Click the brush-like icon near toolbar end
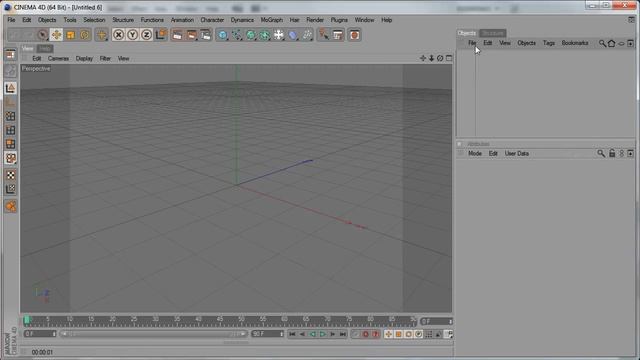 click(324, 35)
